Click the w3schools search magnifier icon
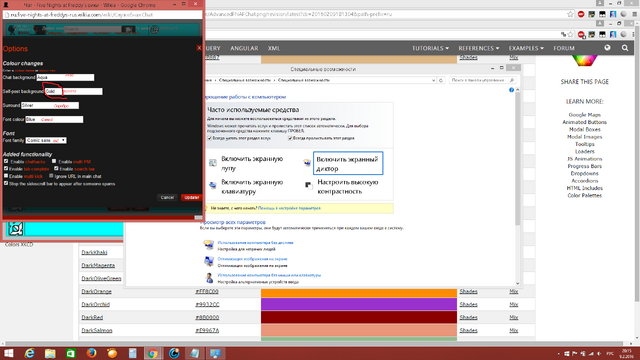This screenshot has height=360, width=640. coord(625,48)
